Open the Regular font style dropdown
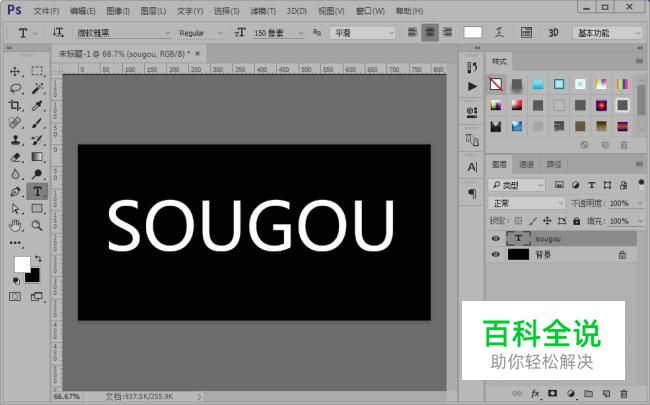The width and height of the screenshot is (650, 405). coord(201,33)
